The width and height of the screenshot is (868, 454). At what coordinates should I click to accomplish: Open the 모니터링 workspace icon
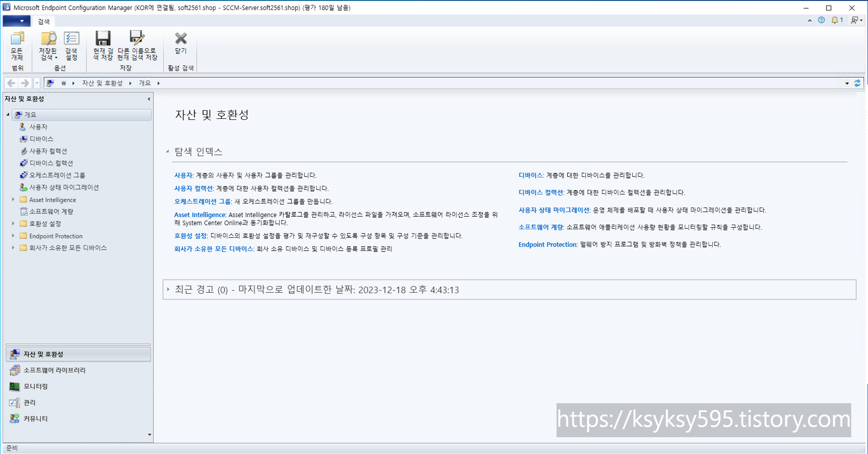15,386
